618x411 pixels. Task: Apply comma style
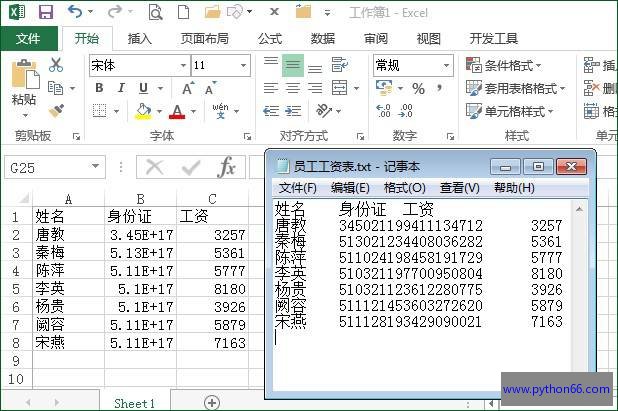[x=439, y=87]
